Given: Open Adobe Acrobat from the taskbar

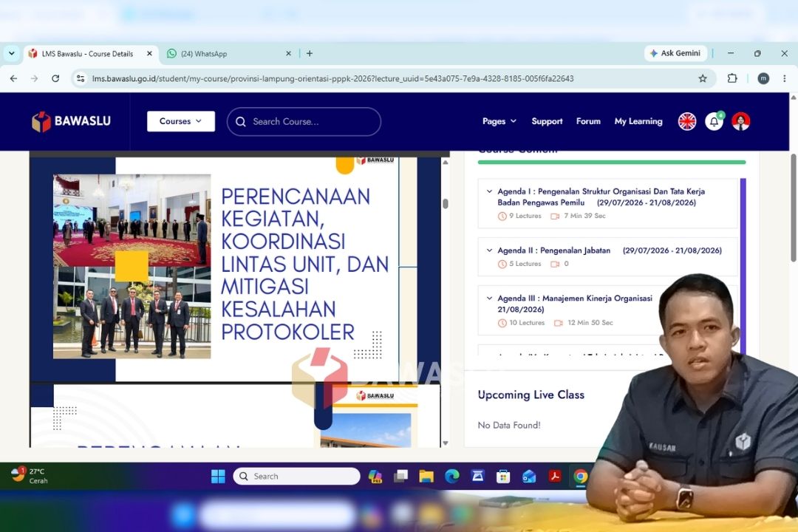Looking at the screenshot, I should pyautogui.click(x=554, y=477).
